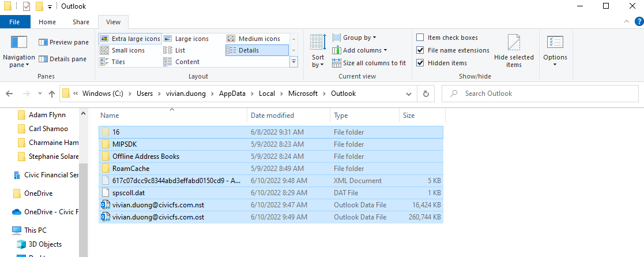Switch to the Share tab

pos(81,22)
